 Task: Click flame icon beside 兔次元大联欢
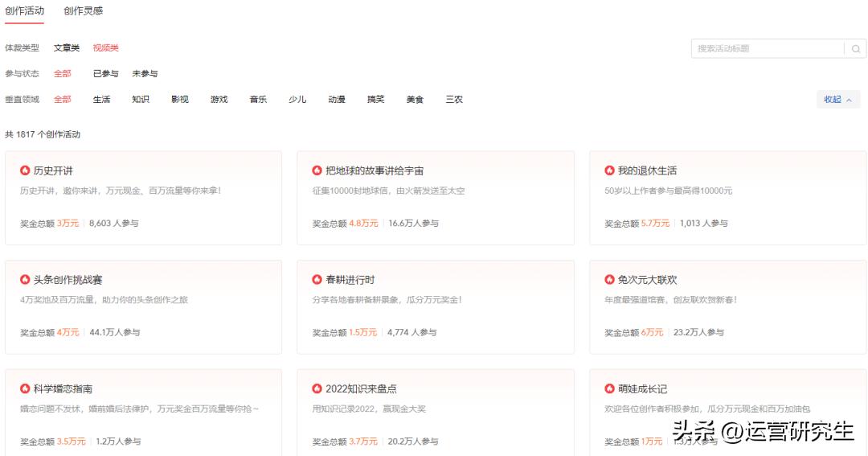point(609,280)
